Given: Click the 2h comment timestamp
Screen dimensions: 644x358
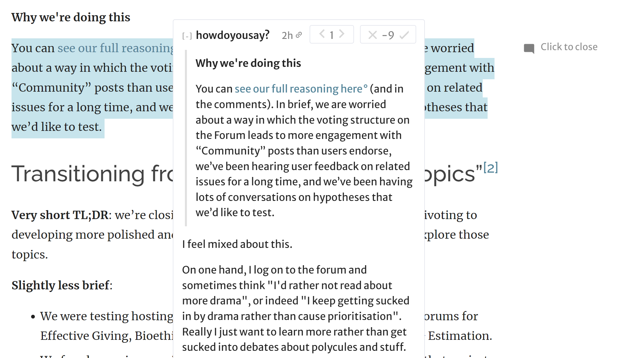Looking at the screenshot, I should click(287, 35).
